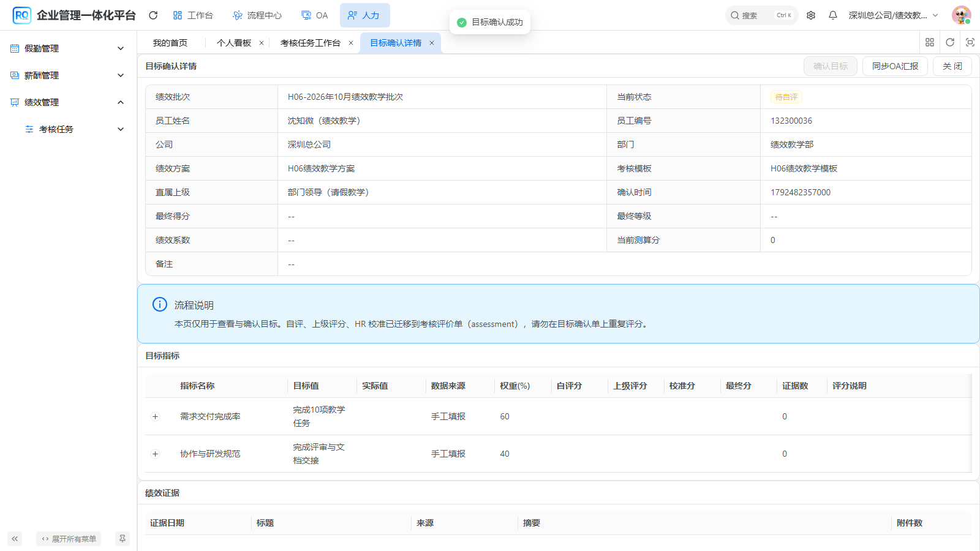Open the notifications bell
This screenshot has height=551, width=980.
833,15
